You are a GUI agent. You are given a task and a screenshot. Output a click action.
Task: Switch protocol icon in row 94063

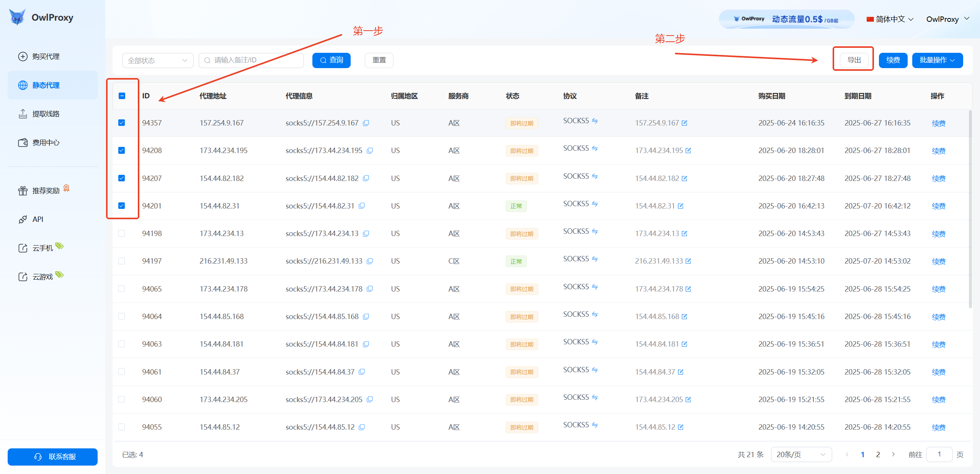pyautogui.click(x=595, y=342)
